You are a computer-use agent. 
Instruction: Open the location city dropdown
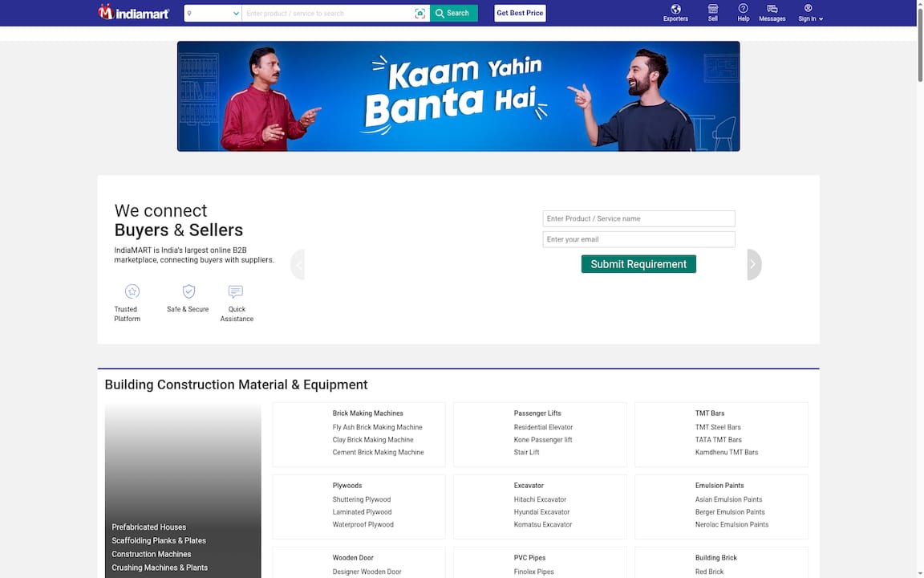[213, 13]
